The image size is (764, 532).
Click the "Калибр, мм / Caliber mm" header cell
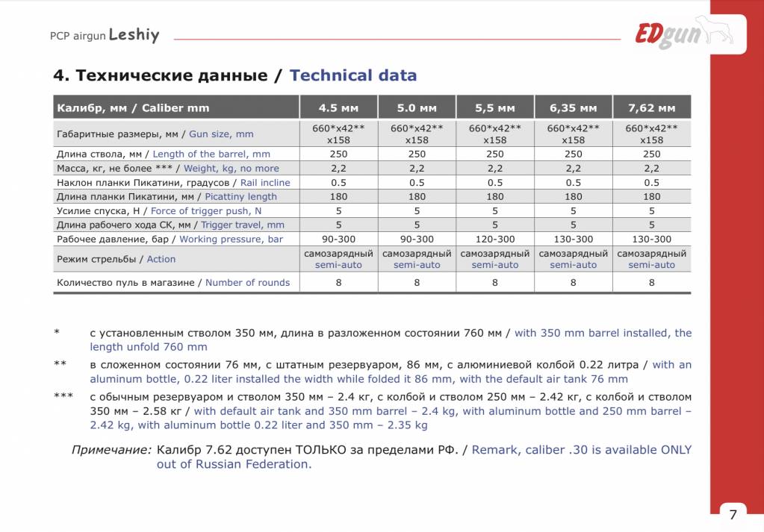(x=176, y=107)
